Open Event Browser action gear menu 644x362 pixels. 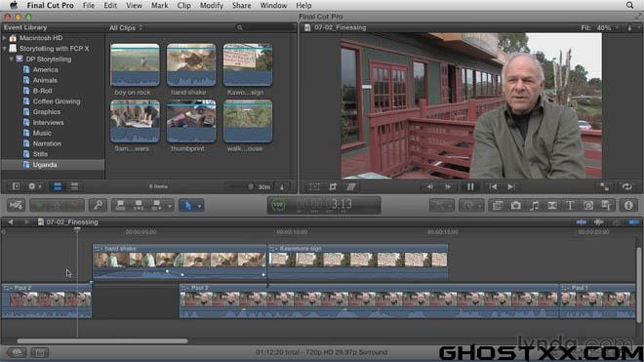pos(34,186)
